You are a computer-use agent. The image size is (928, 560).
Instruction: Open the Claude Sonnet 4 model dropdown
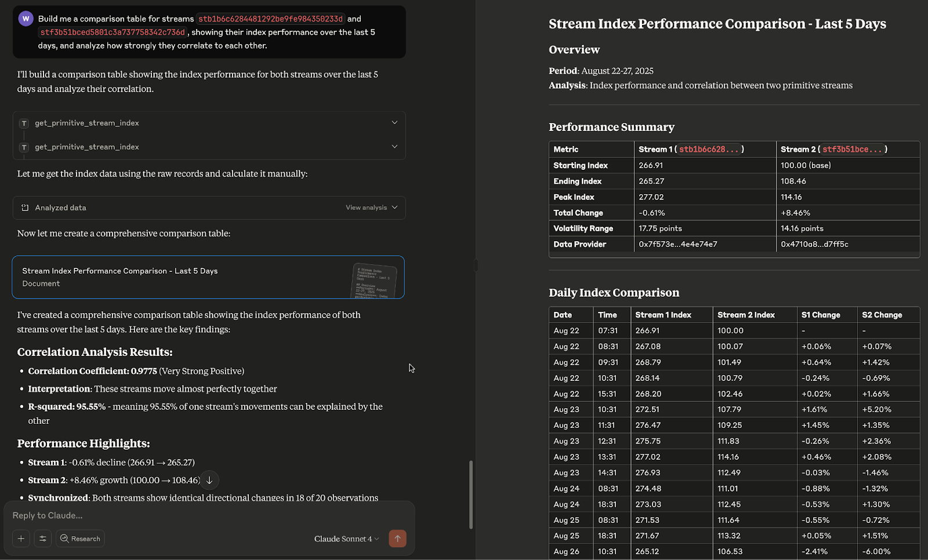(346, 539)
